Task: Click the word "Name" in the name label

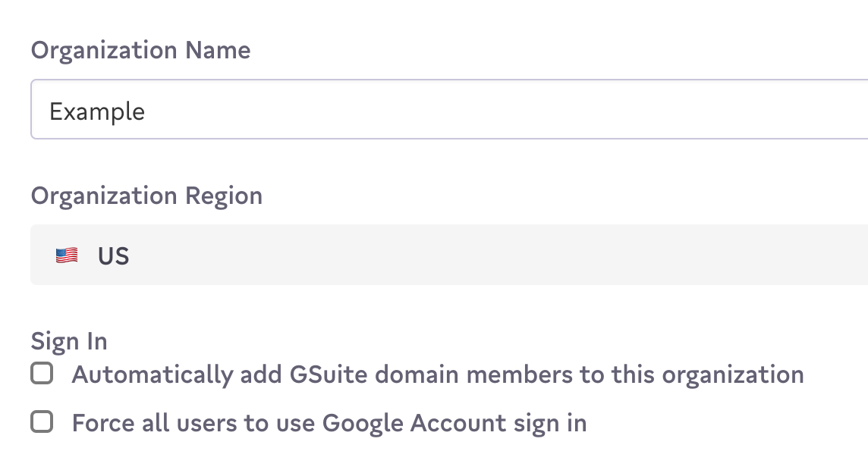Action: tap(218, 51)
